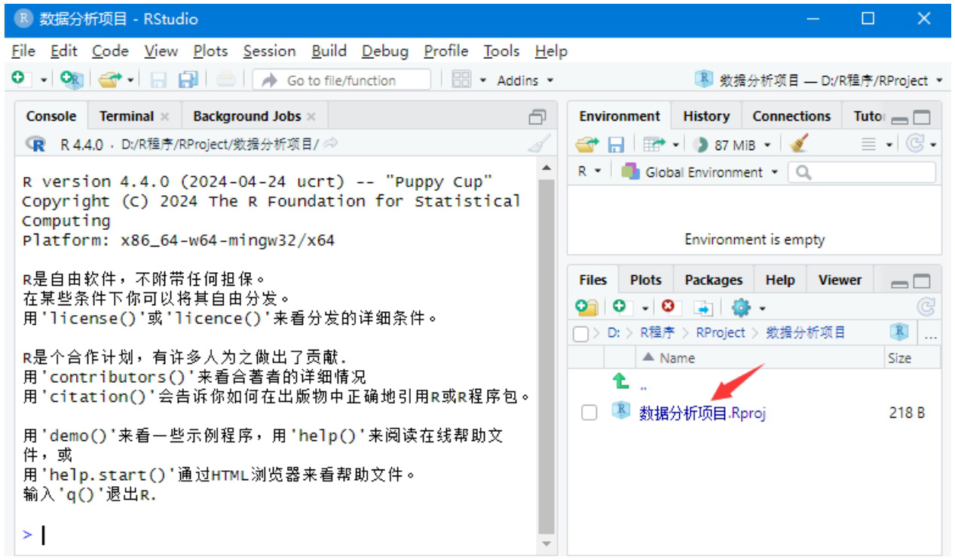This screenshot has height=560, width=955.
Task: Click the clear environment objects broom icon
Action: coord(799,143)
